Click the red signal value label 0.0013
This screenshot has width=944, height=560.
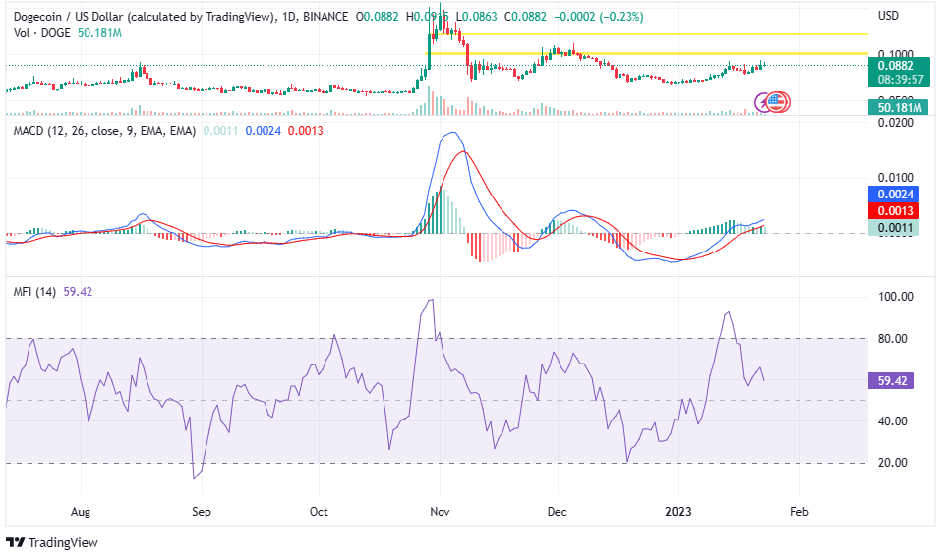pyautogui.click(x=895, y=211)
